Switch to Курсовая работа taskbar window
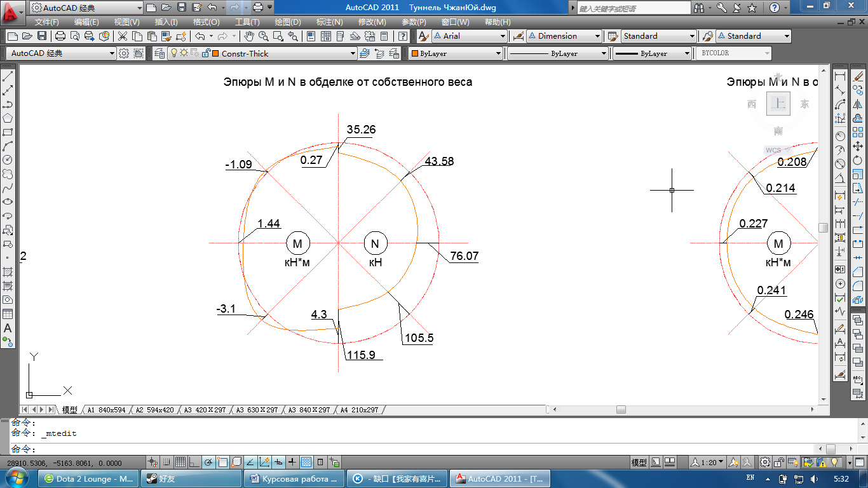This screenshot has height=488, width=868. click(x=295, y=478)
